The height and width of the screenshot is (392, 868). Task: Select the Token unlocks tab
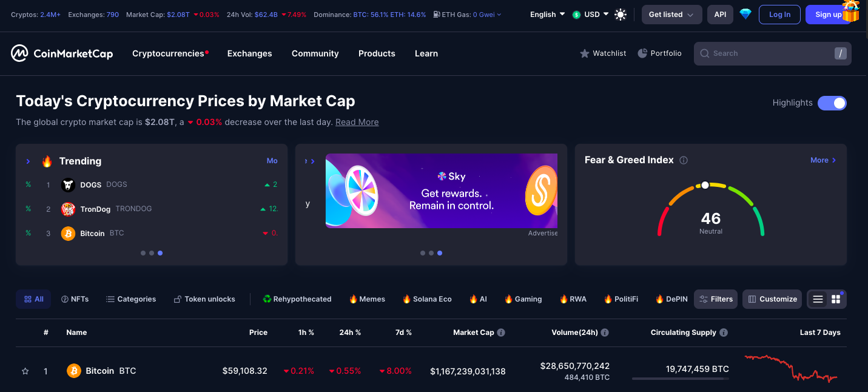pyautogui.click(x=204, y=299)
